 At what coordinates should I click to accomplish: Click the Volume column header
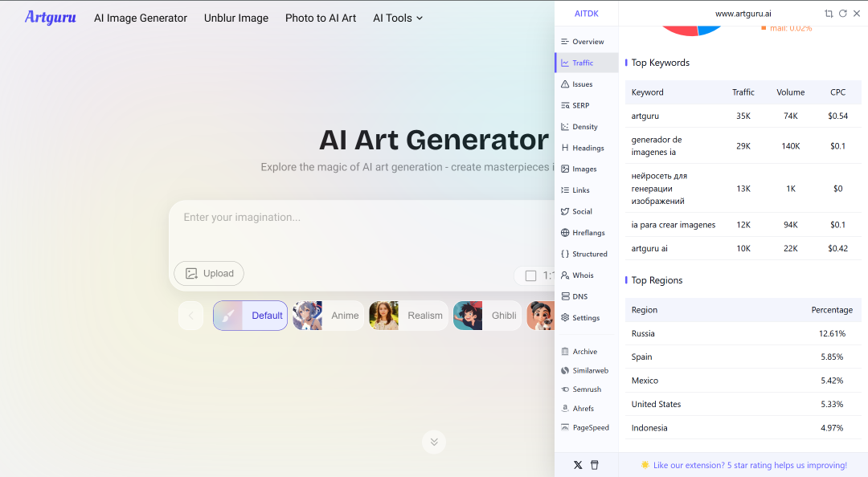pyautogui.click(x=791, y=92)
